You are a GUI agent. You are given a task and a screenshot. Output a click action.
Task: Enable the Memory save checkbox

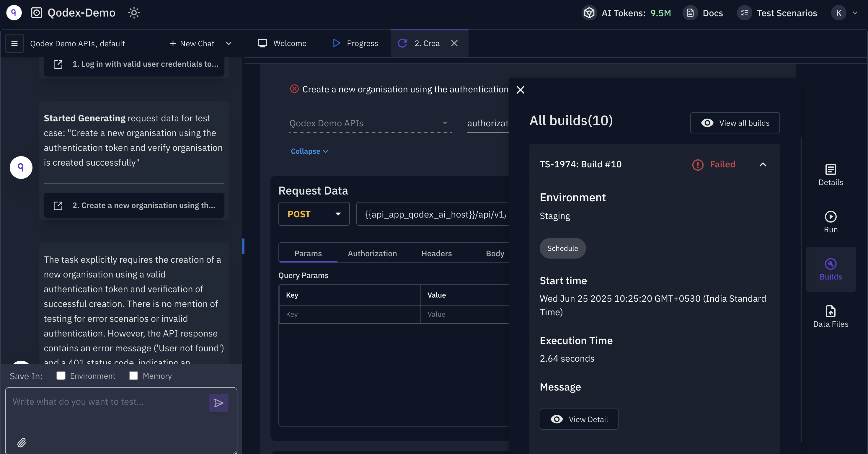(133, 375)
